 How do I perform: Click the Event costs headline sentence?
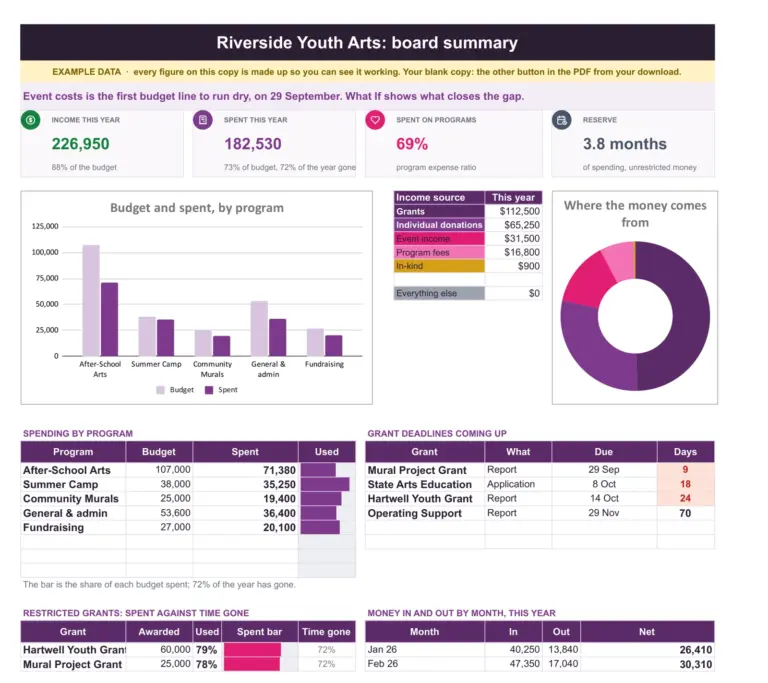(x=273, y=96)
